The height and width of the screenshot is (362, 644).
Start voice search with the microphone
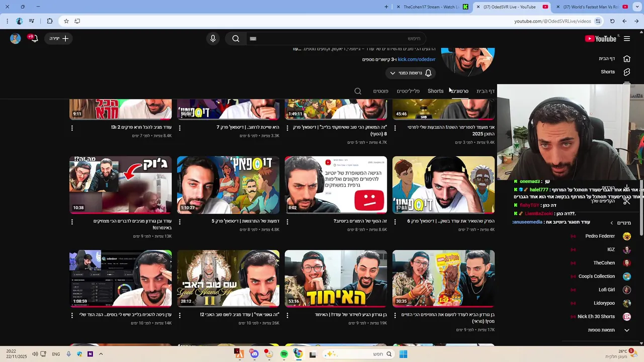(x=213, y=39)
